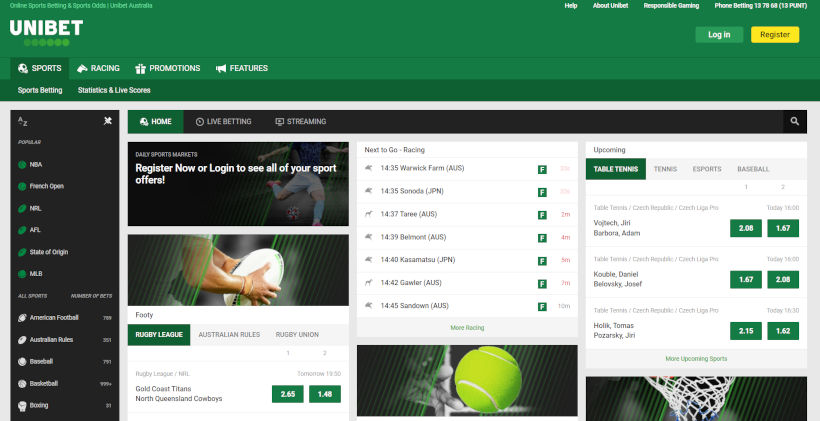Click the F badge next to Kasamatsu race

(542, 261)
